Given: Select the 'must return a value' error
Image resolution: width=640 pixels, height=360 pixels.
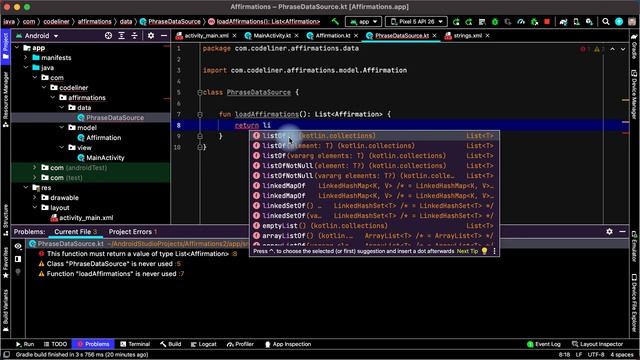Looking at the screenshot, I should click(x=138, y=254).
